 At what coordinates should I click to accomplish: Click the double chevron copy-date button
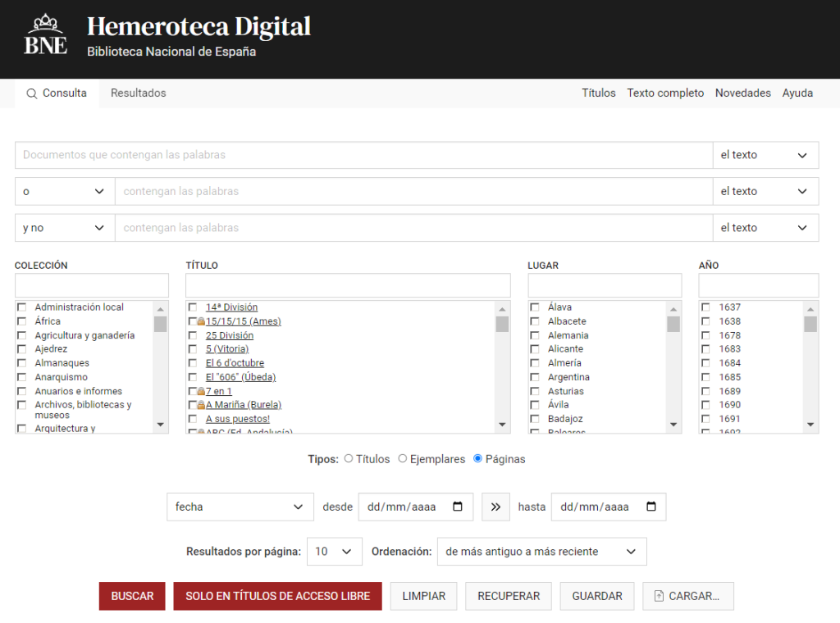click(x=495, y=507)
